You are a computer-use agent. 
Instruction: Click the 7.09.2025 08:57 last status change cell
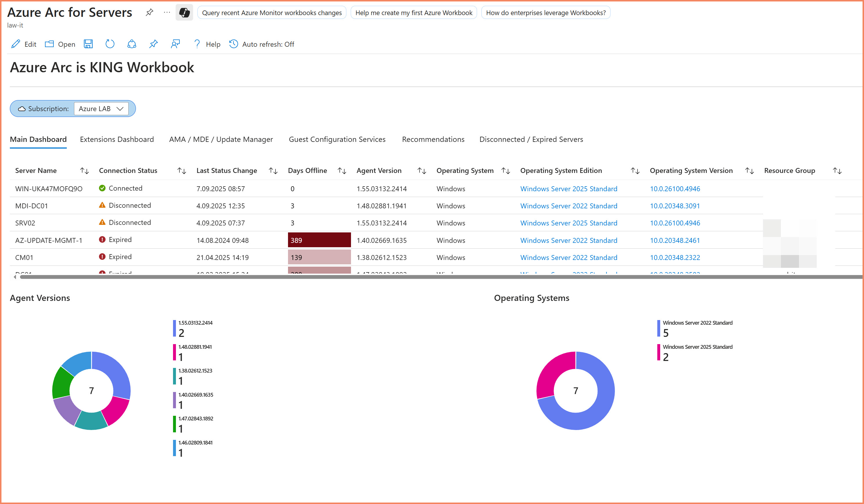tap(220, 189)
